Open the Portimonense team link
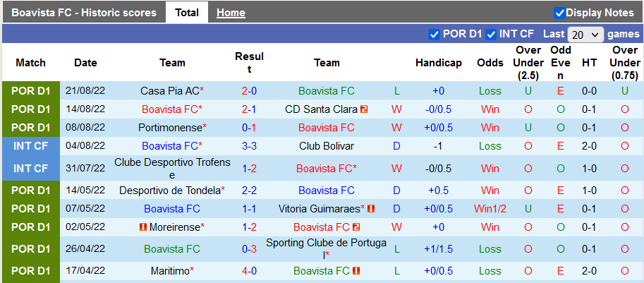Image resolution: width=644 pixels, height=283 pixels. pos(169,128)
